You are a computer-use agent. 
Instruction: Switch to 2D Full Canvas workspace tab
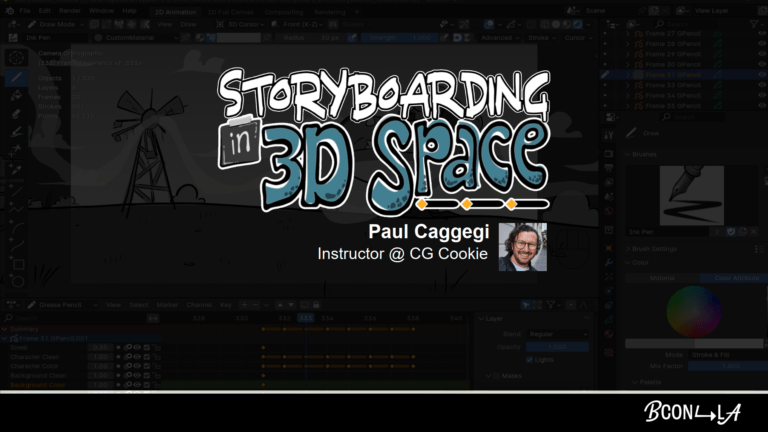[230, 12]
